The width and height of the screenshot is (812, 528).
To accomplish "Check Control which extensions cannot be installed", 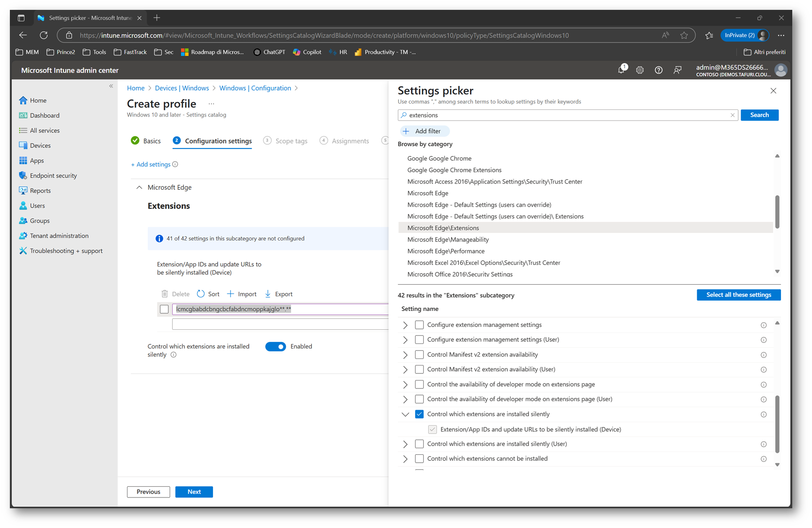I will pos(419,459).
